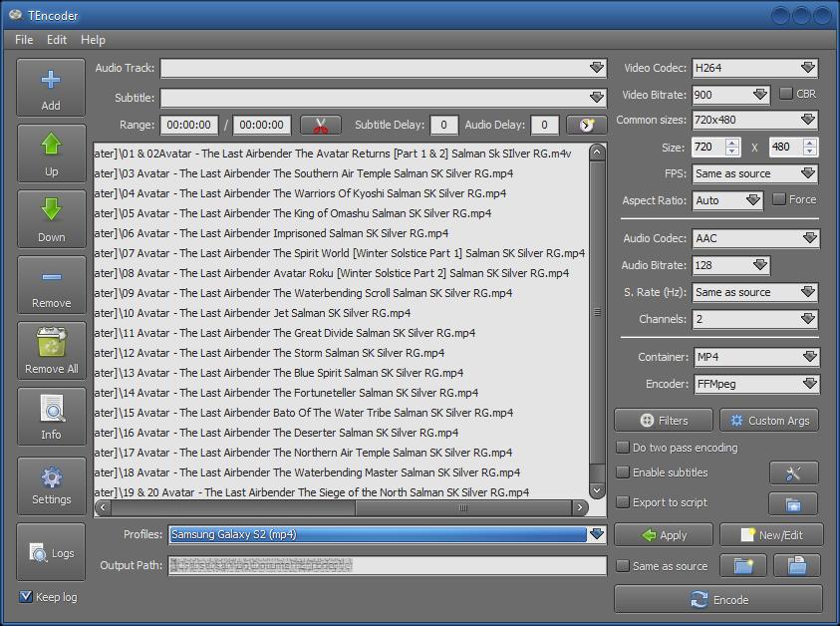Click the Add file plus icon
Image resolution: width=840 pixels, height=626 pixels.
51,81
